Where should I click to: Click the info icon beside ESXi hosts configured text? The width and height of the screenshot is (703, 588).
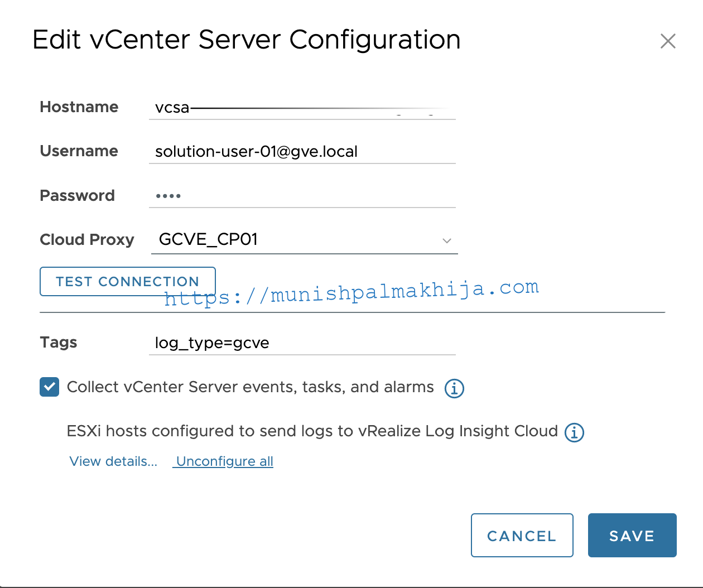(x=574, y=432)
